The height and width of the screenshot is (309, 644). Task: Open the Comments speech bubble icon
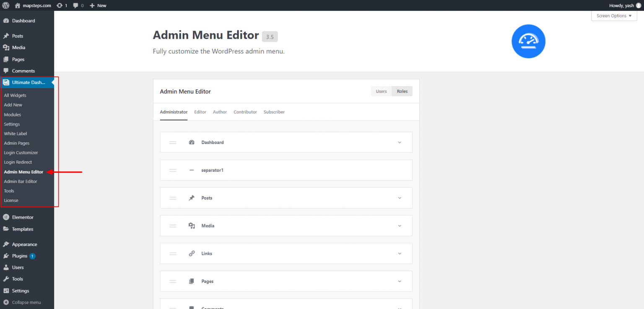click(7, 71)
